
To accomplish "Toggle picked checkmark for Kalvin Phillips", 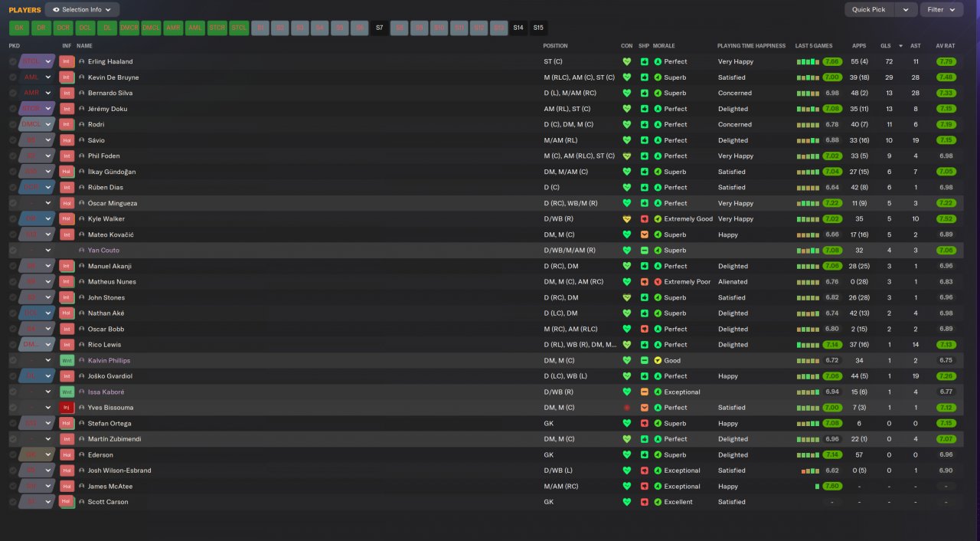I will coord(13,360).
